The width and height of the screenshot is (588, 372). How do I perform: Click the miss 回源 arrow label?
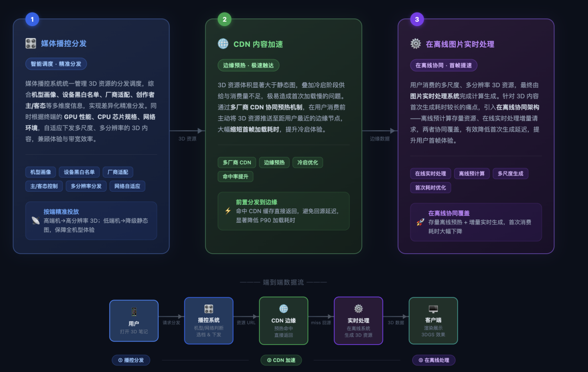(x=321, y=322)
